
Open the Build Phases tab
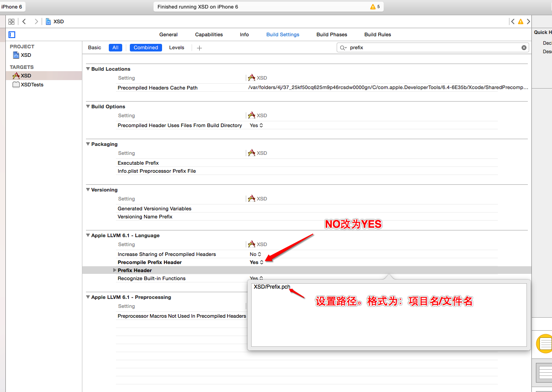(x=332, y=34)
